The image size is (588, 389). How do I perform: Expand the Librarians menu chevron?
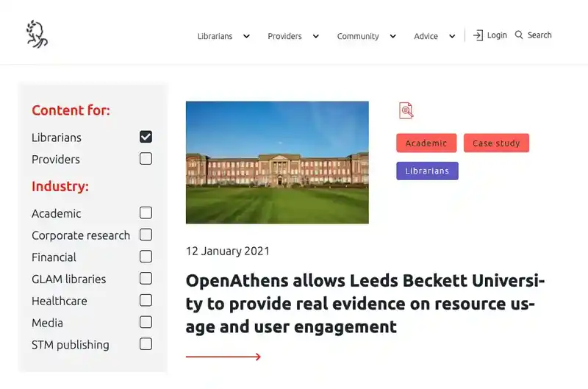tap(246, 36)
